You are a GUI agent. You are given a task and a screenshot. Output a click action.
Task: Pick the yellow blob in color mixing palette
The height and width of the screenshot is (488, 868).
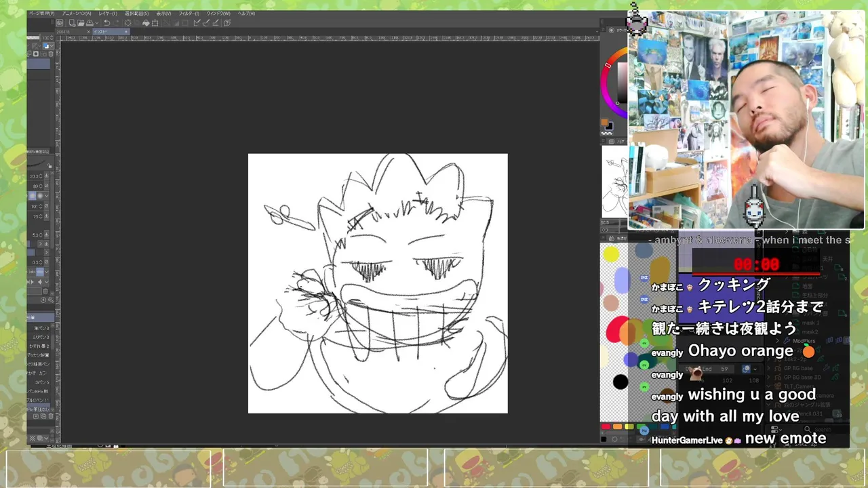coord(611,254)
